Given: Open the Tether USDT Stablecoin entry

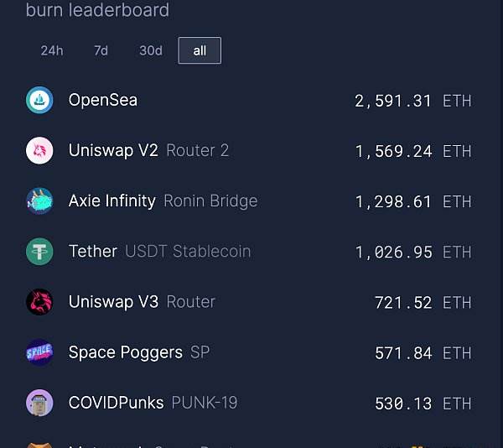Looking at the screenshot, I should pos(160,252).
